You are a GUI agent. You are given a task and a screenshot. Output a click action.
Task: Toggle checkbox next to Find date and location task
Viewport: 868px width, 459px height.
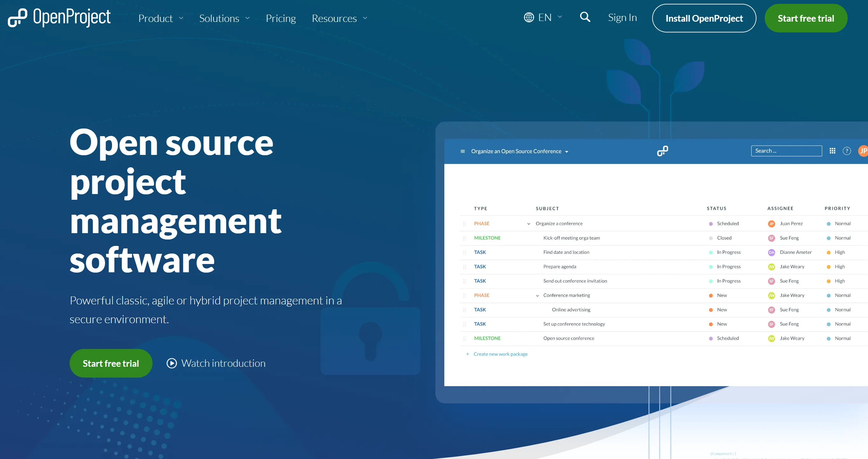coord(464,252)
